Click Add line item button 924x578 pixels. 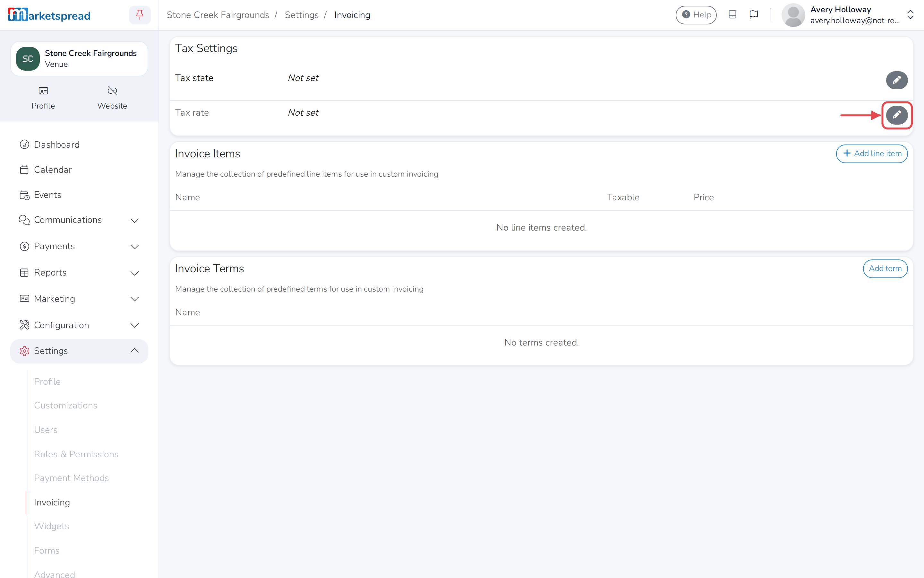point(872,154)
